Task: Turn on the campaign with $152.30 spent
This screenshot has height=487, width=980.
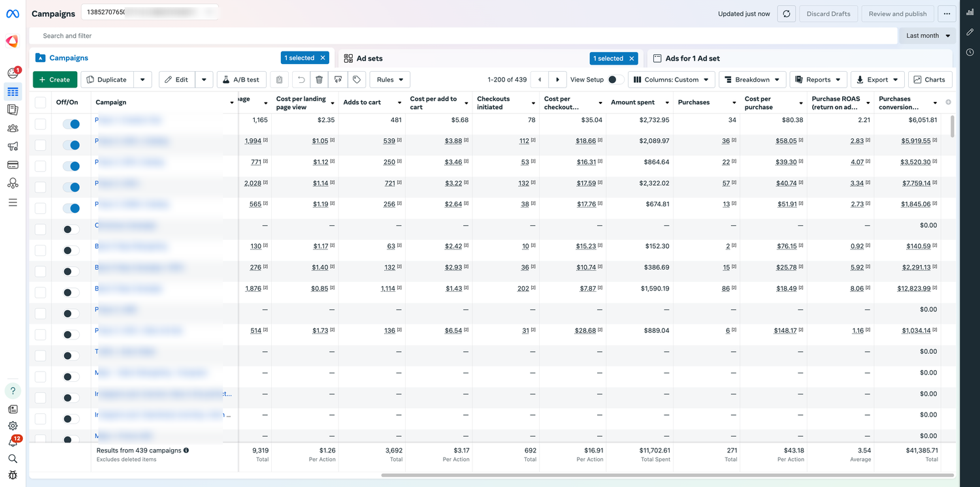Action: point(71,250)
